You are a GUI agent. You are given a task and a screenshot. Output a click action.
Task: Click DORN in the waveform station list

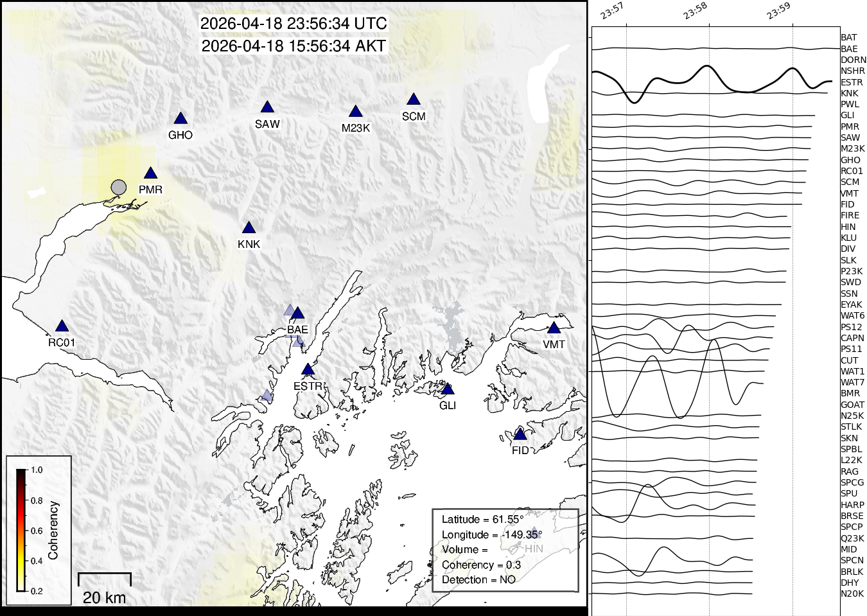[854, 60]
